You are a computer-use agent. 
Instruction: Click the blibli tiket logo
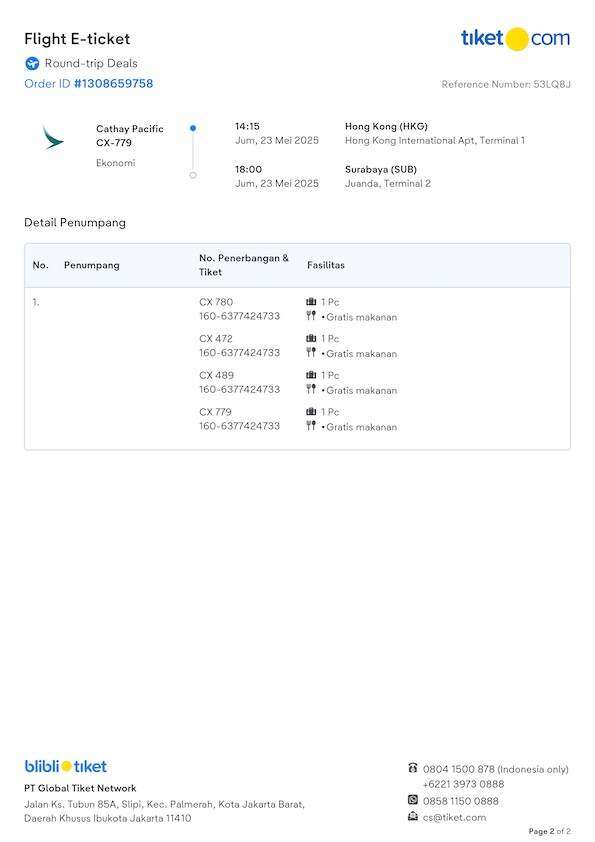pyautogui.click(x=66, y=766)
